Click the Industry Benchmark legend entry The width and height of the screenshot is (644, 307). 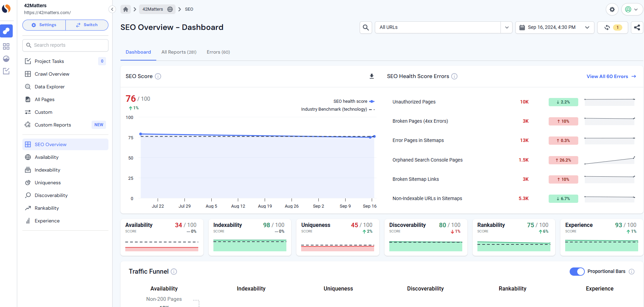pyautogui.click(x=338, y=109)
